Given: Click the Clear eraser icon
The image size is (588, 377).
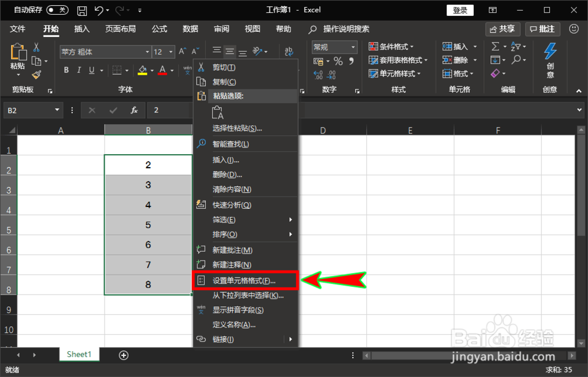Looking at the screenshot, I should (x=495, y=74).
